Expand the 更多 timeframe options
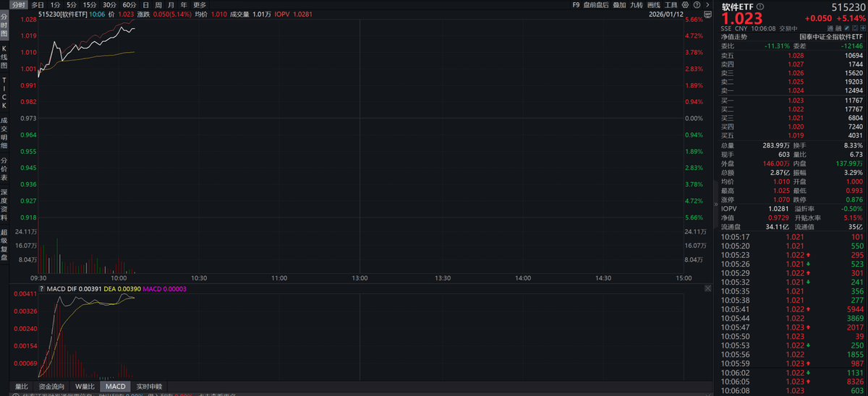This screenshot has height=396, width=868. (200, 4)
